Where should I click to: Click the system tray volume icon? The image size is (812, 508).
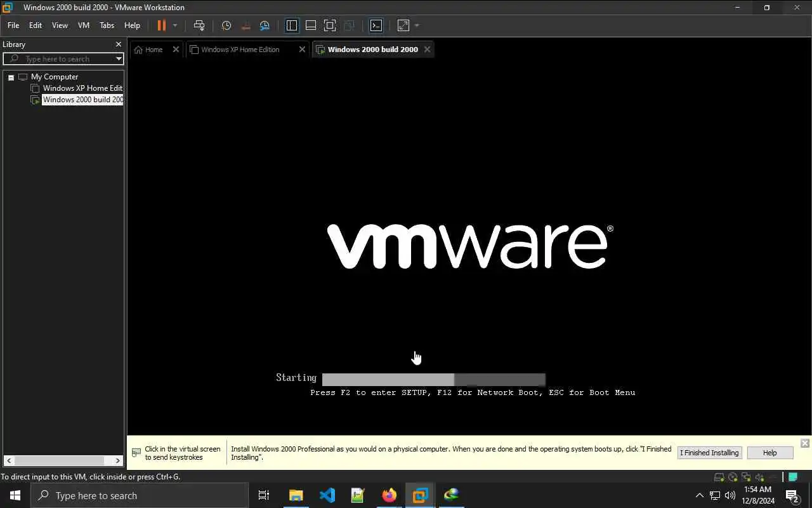730,495
